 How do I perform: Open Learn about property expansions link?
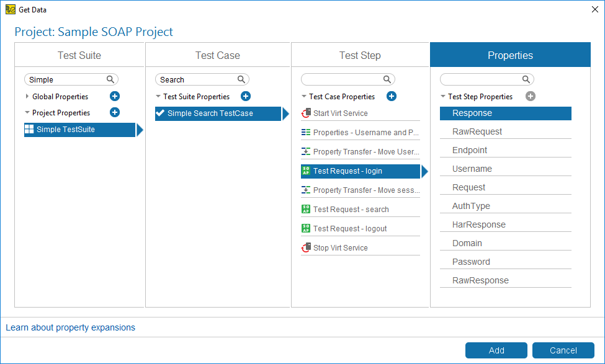[71, 327]
